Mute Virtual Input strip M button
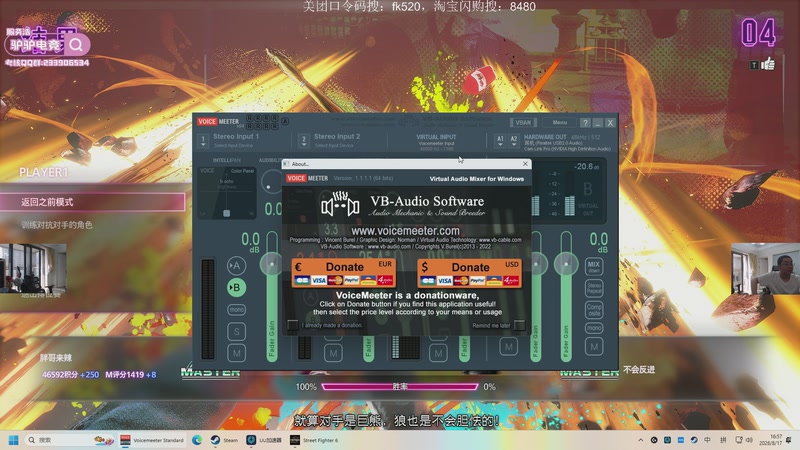 (438, 353)
